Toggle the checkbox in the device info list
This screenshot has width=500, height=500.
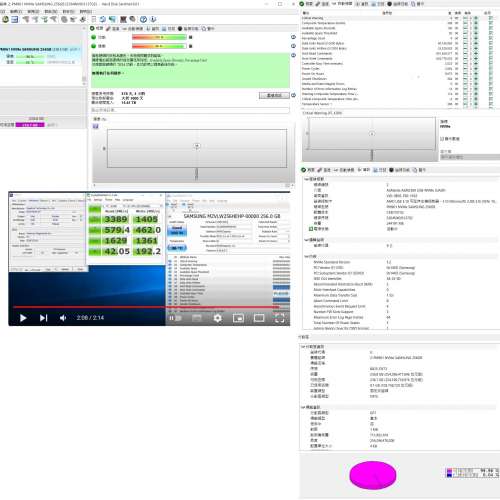click(311, 229)
